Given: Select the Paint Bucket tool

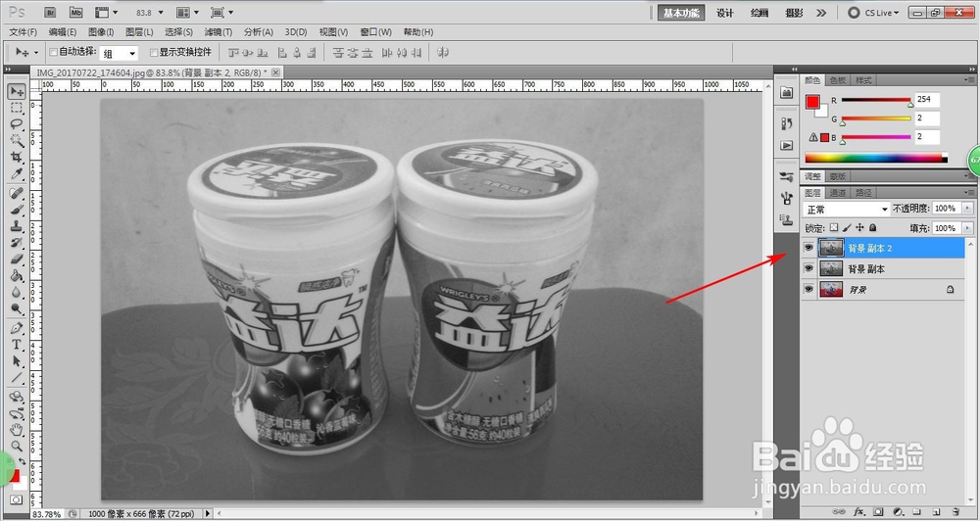Looking at the screenshot, I should pos(17,275).
